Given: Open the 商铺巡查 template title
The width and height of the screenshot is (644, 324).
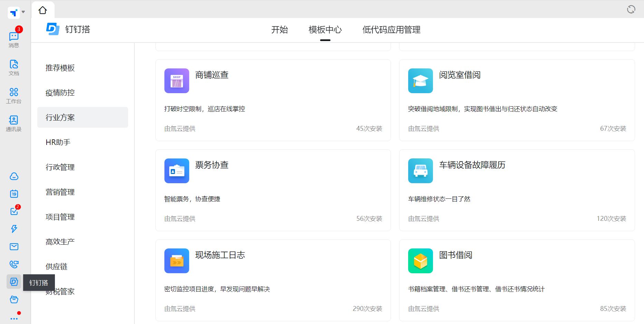Looking at the screenshot, I should click(x=212, y=75).
